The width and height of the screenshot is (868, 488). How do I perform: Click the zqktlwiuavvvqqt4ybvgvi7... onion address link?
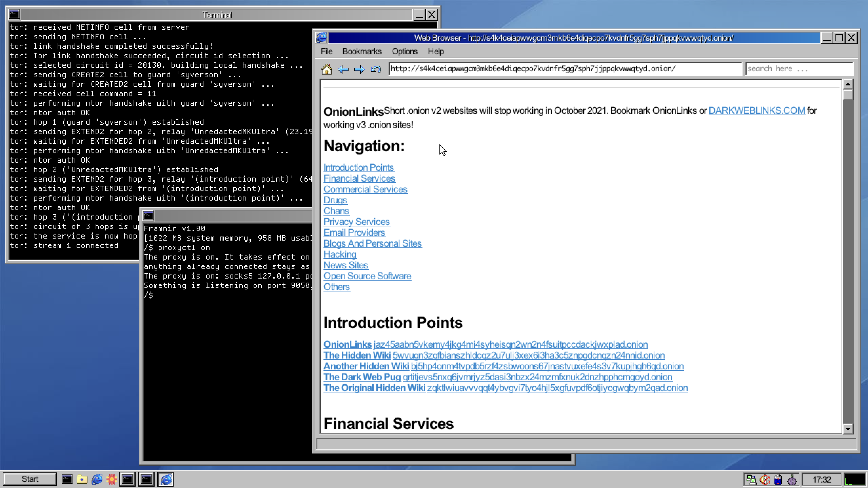(x=557, y=388)
